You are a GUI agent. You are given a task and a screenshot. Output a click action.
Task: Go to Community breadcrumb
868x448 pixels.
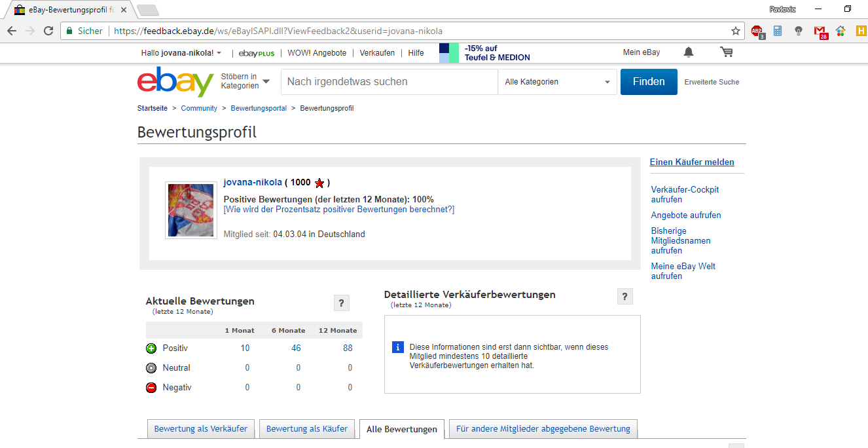[199, 108]
